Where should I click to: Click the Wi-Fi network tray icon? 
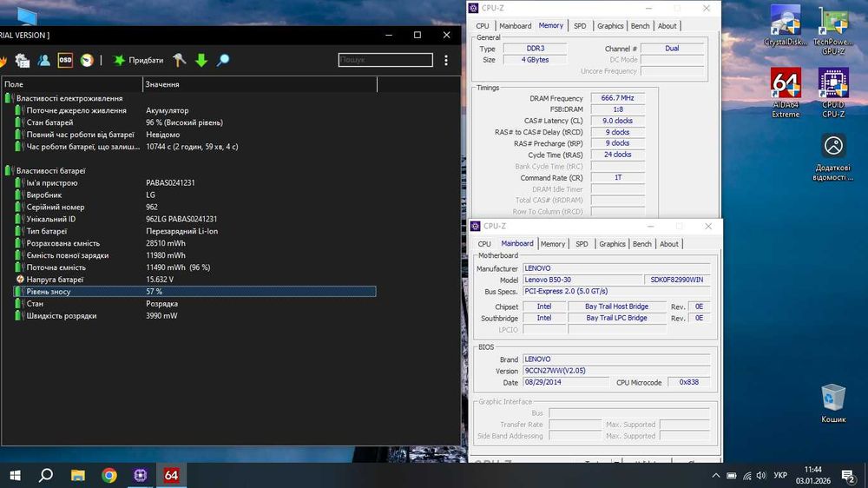tap(746, 475)
